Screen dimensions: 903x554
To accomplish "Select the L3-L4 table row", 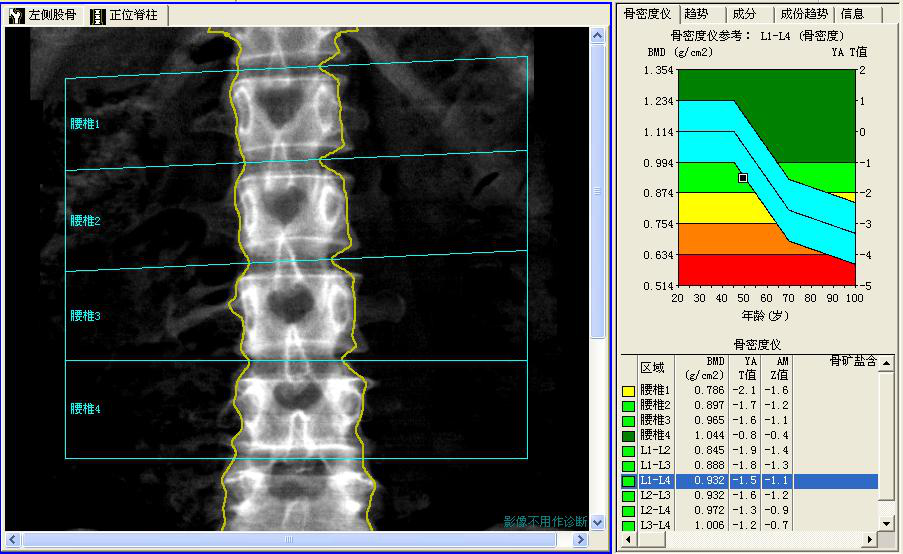I will (749, 525).
